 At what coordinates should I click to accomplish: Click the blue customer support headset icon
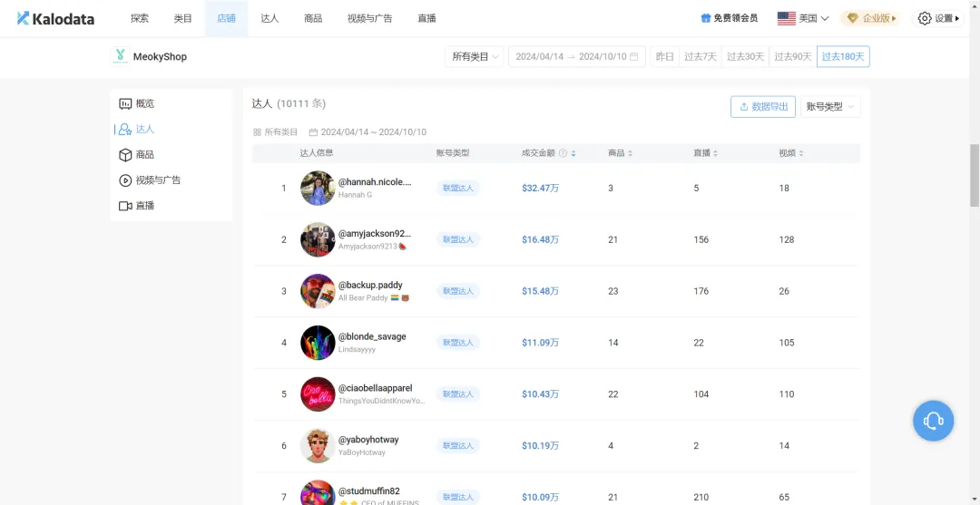[x=933, y=421]
